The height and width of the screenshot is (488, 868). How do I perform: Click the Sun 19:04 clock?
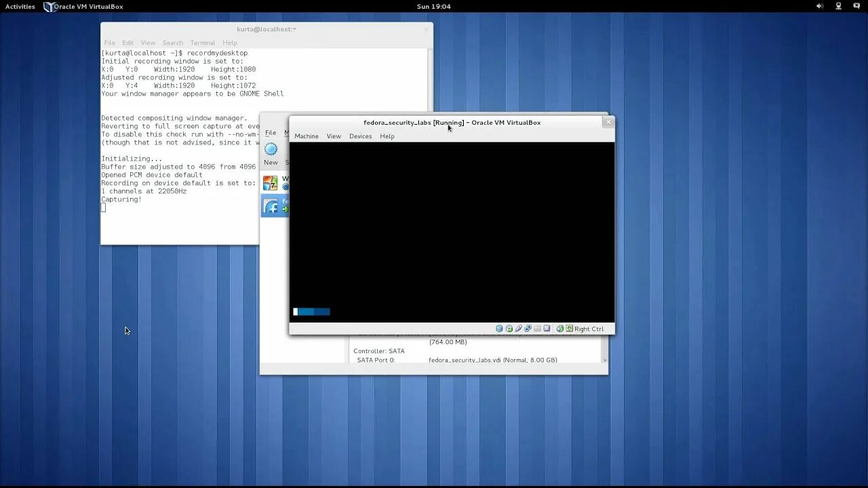434,6
